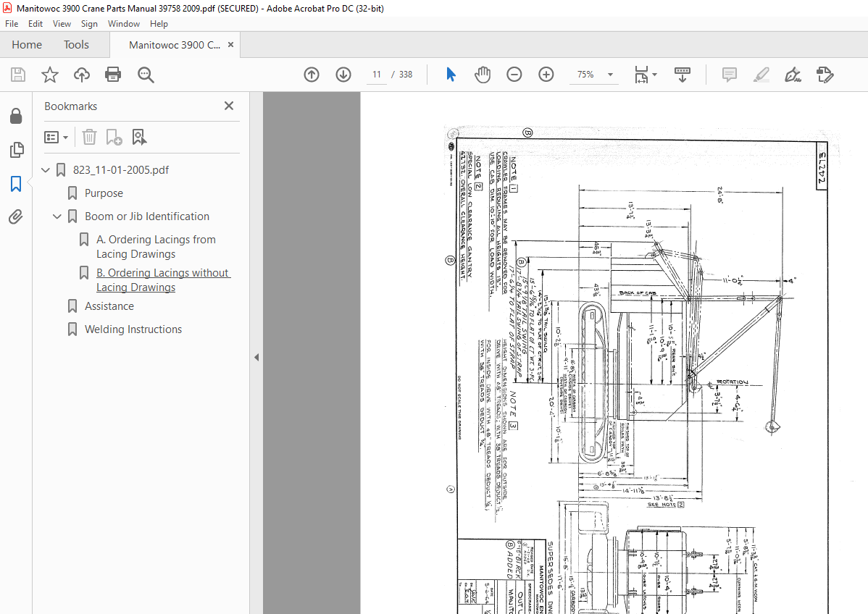Click the Save file icon
The width and height of the screenshot is (868, 614).
[18, 75]
